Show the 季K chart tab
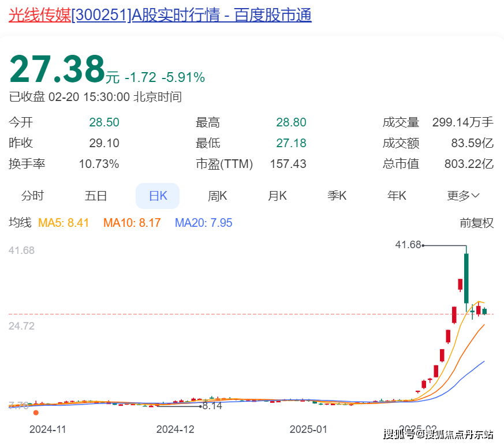504x445 pixels. point(337,196)
